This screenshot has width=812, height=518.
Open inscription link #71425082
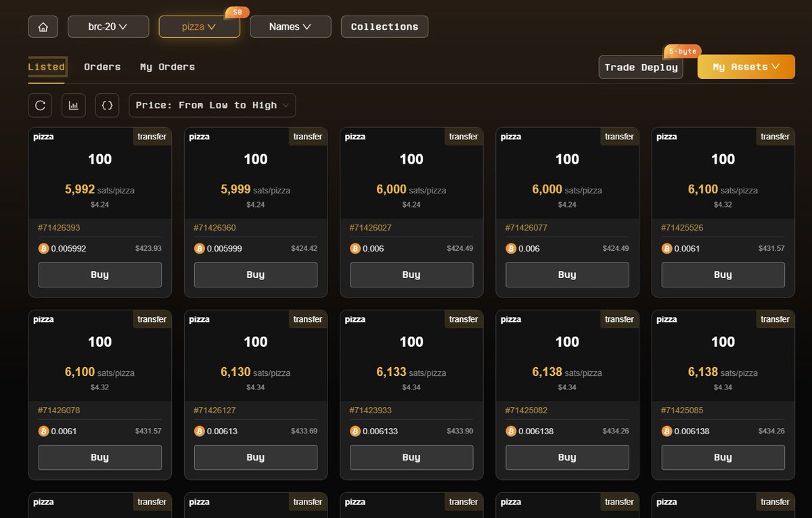[x=526, y=410]
